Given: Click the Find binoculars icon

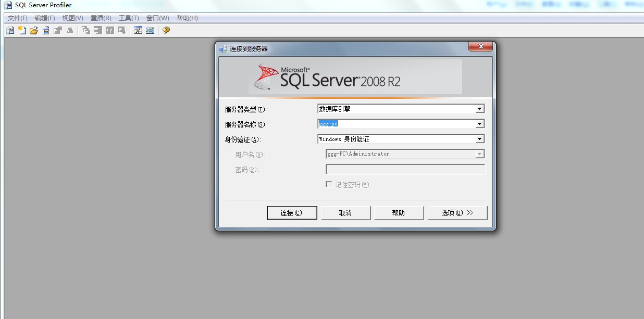Looking at the screenshot, I should (x=70, y=30).
